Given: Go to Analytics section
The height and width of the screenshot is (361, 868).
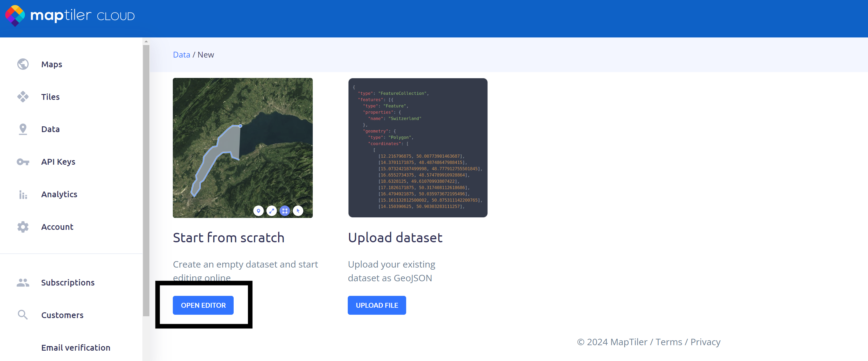Looking at the screenshot, I should click(x=59, y=195).
